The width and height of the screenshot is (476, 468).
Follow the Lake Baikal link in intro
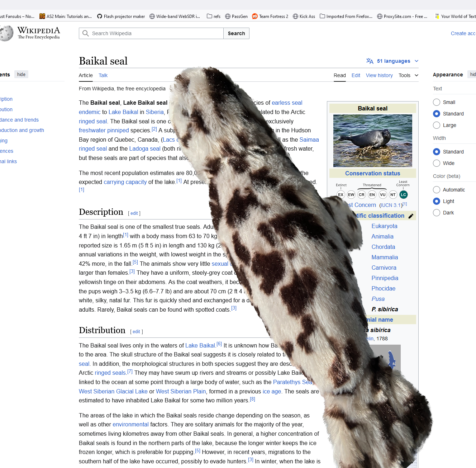click(123, 112)
